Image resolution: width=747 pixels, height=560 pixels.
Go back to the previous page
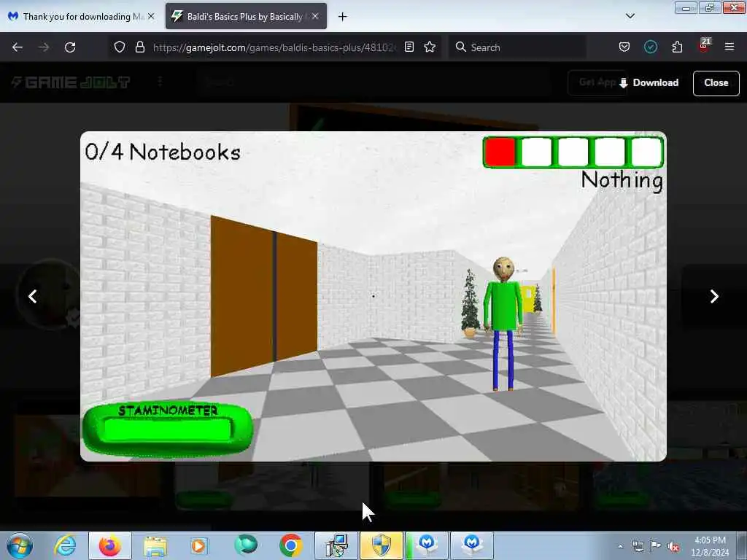point(18,47)
